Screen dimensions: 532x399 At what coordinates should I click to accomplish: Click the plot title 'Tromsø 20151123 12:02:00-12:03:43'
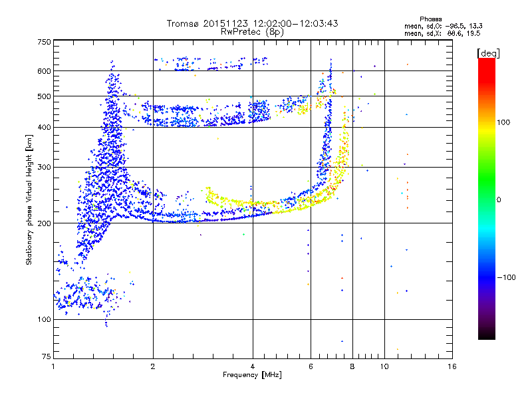[252, 23]
